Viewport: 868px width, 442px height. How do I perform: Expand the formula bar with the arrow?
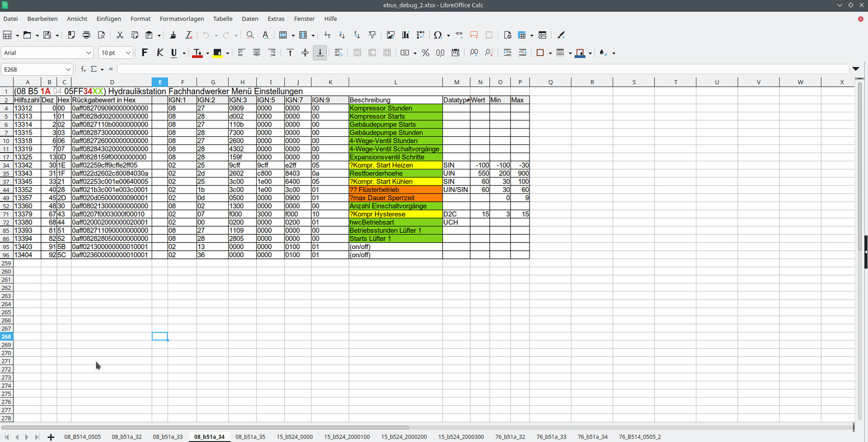856,69
